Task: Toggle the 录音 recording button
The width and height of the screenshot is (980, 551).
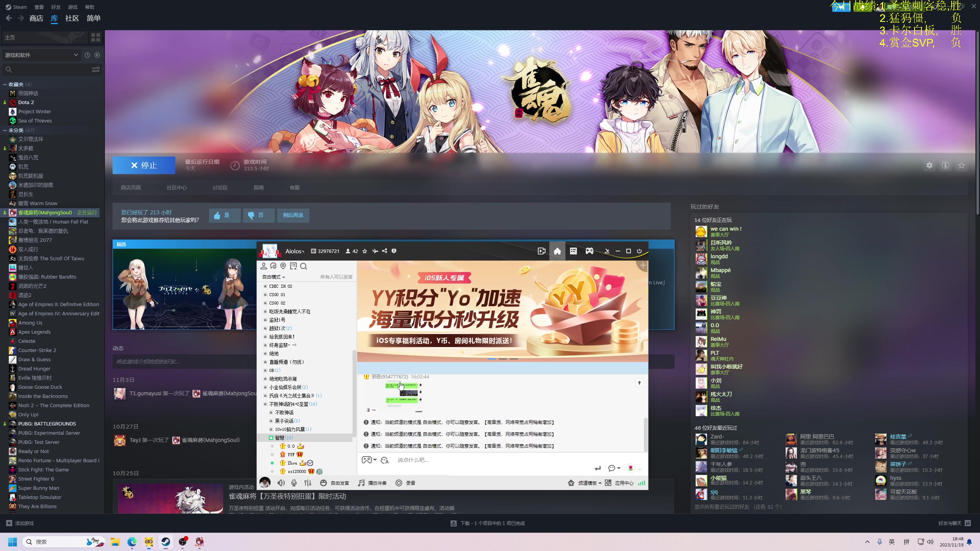Action: point(405,483)
